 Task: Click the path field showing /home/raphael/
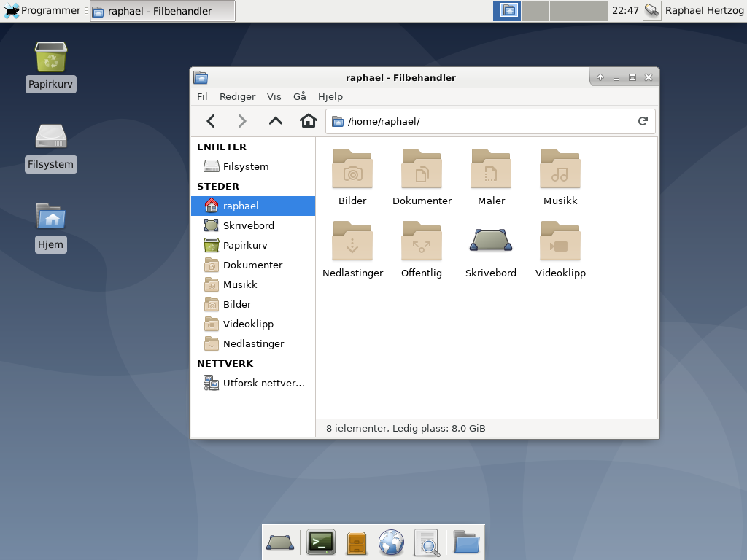coord(438,121)
